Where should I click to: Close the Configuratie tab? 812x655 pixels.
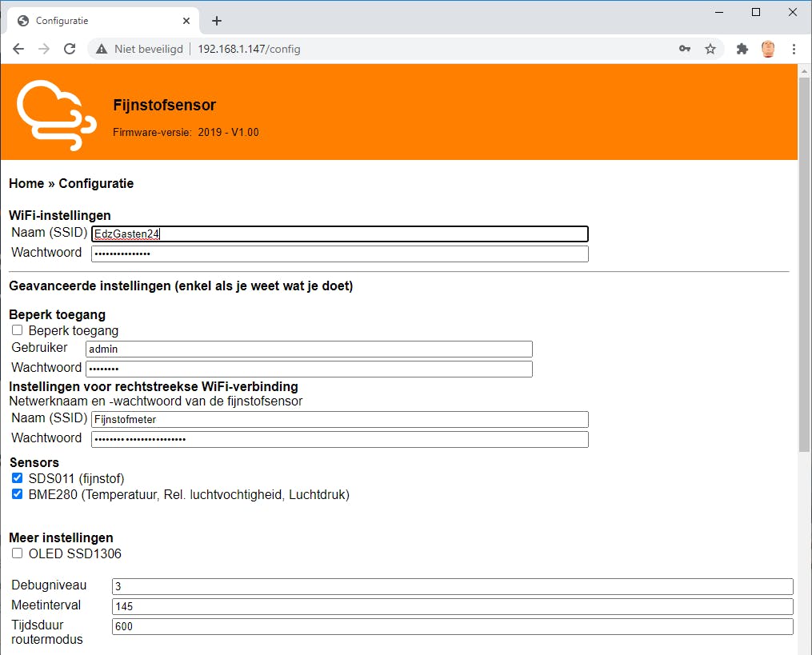186,21
